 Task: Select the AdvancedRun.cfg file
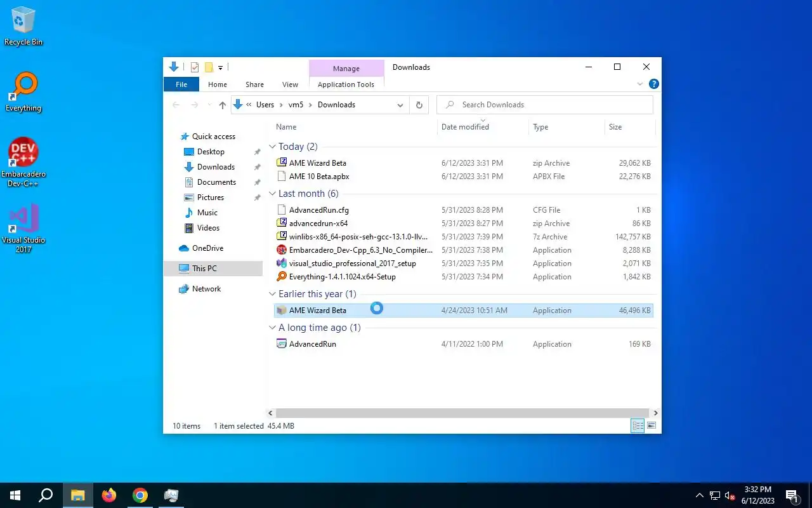click(x=464, y=210)
